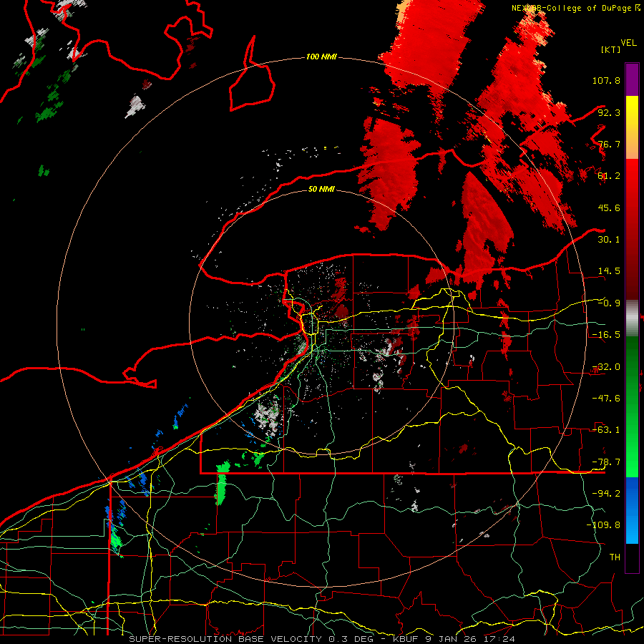The image size is (644, 644).
Task: Click the TH label below the scale
Action: [x=615, y=557]
